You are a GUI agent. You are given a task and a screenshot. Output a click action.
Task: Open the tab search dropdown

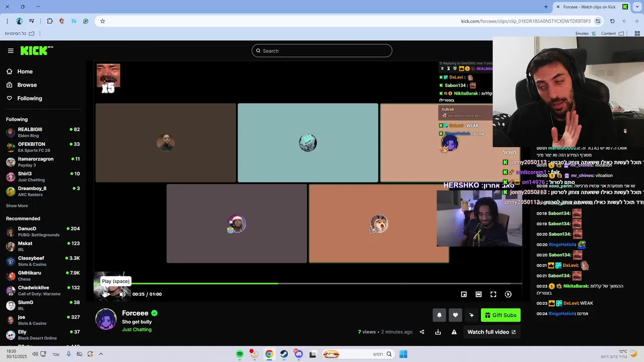tap(638, 7)
